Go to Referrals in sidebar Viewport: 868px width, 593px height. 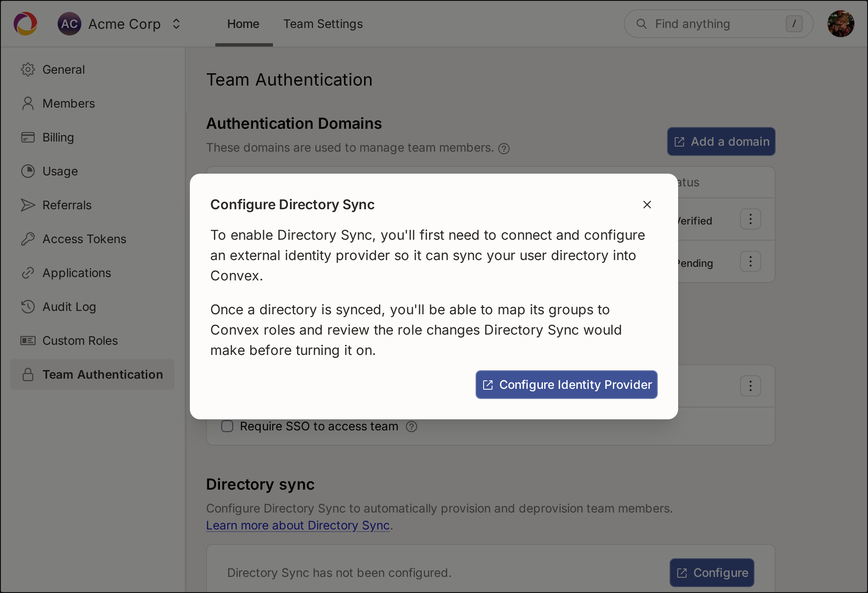92,205
